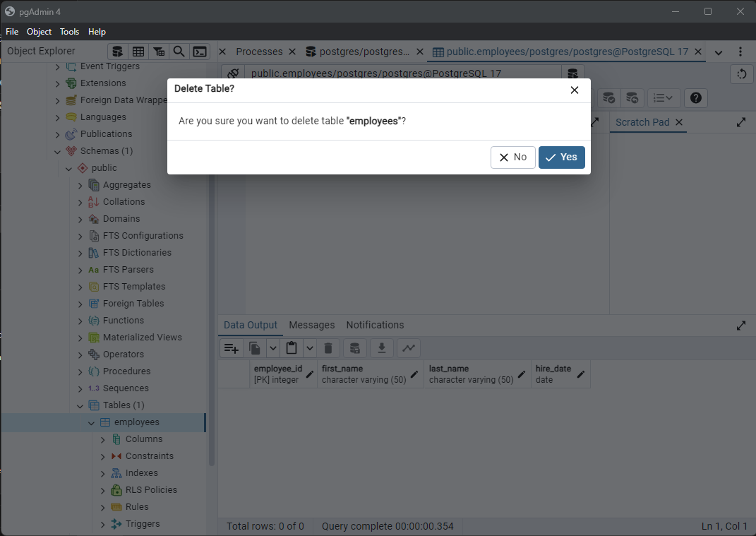Click the delete row trash icon in Data Output
The height and width of the screenshot is (536, 756).
pyautogui.click(x=328, y=347)
